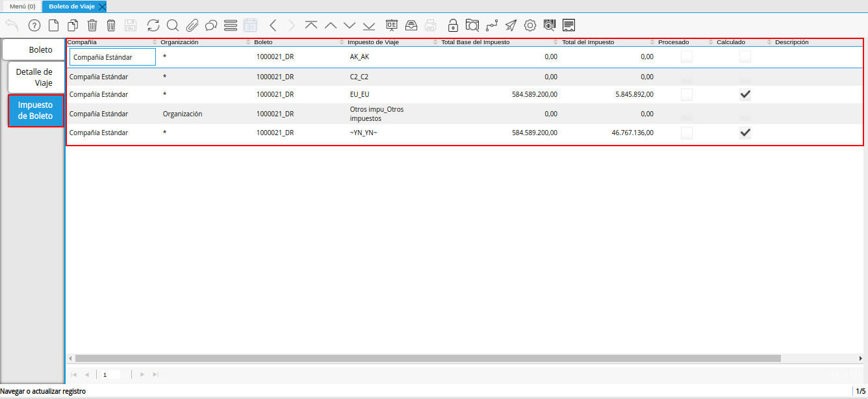Toggle Calculado checkbox in EU_EU row
This screenshot has width=868, height=399.
point(745,94)
